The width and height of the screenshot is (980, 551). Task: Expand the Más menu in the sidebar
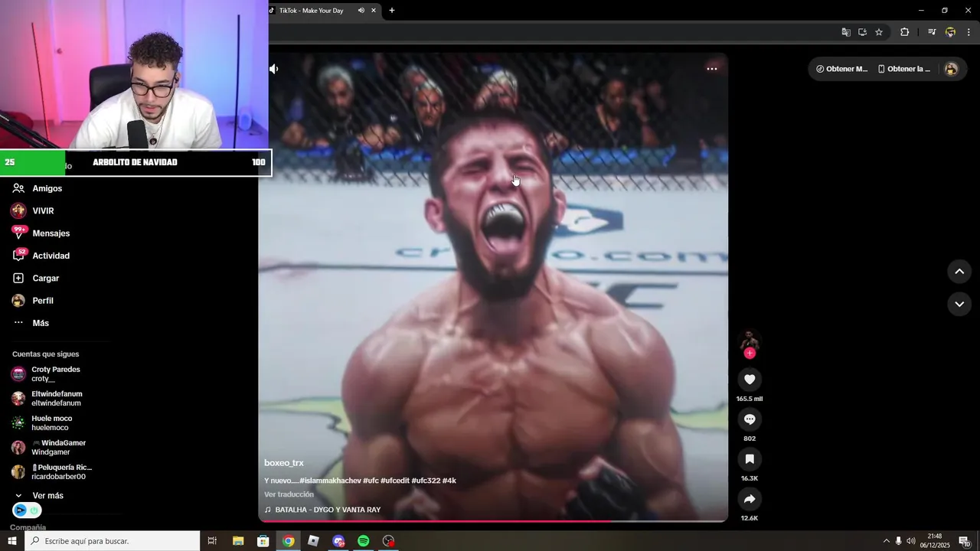click(x=41, y=323)
